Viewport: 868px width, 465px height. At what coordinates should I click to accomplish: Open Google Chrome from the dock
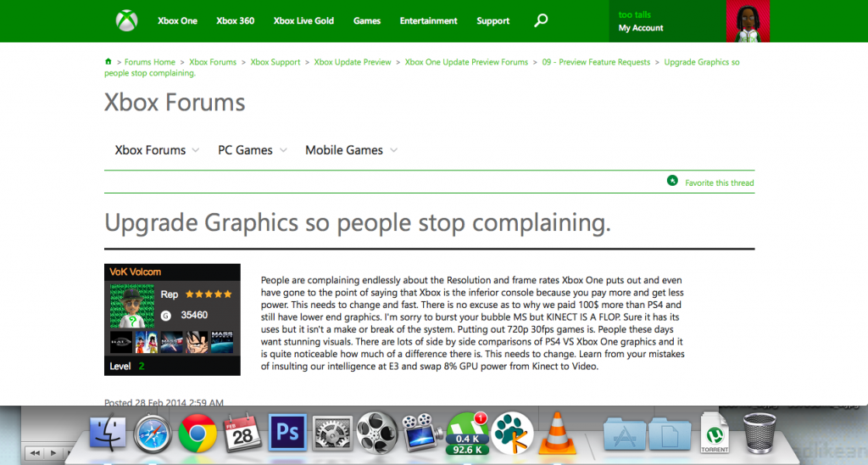click(198, 434)
